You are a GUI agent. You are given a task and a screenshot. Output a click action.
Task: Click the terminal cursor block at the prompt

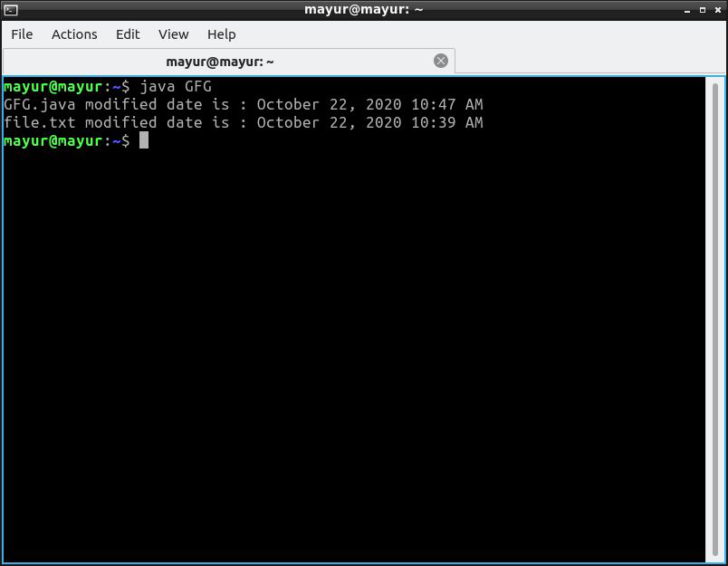coord(144,140)
